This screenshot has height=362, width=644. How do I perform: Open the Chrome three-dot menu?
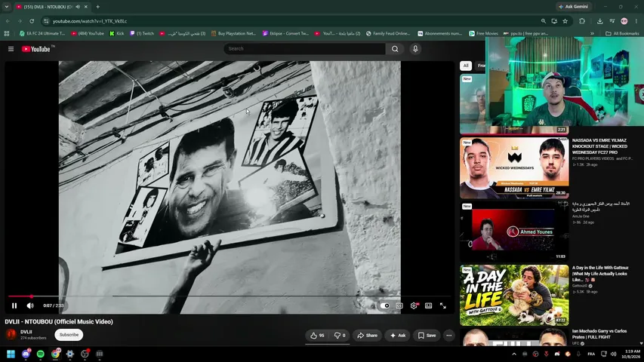636,21
